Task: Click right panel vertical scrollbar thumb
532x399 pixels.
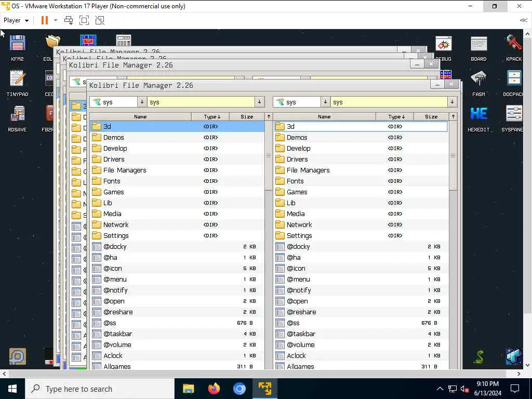Action: 453,156
